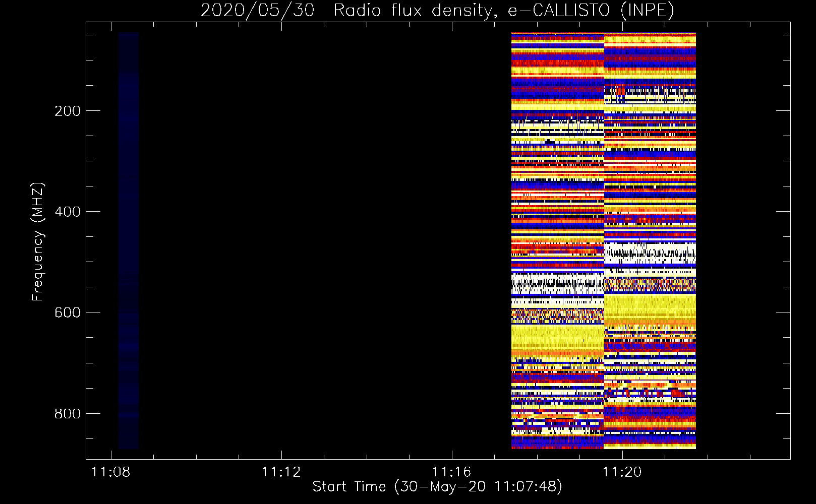
Task: Click the faint blue data strip near 11:08
Action: 129,241
